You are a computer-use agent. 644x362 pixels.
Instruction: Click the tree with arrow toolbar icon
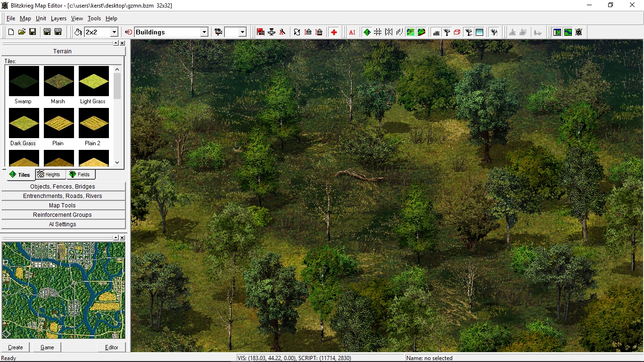pyautogui.click(x=494, y=32)
